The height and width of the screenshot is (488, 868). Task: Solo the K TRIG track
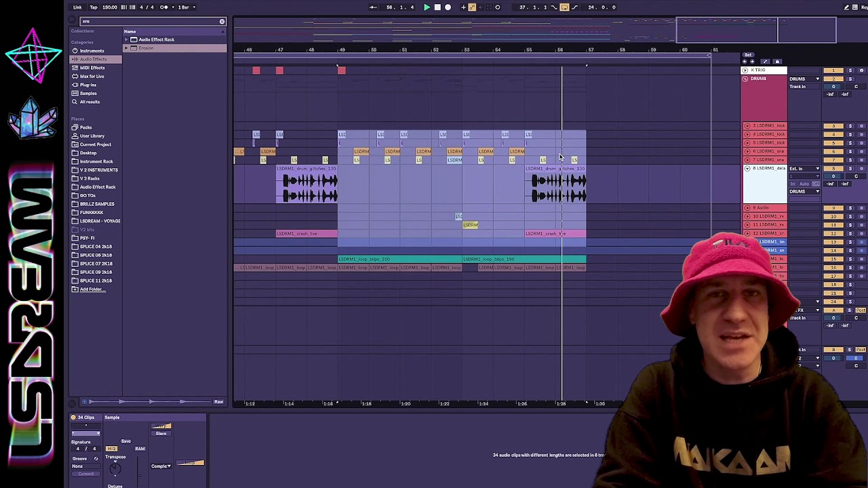(850, 70)
